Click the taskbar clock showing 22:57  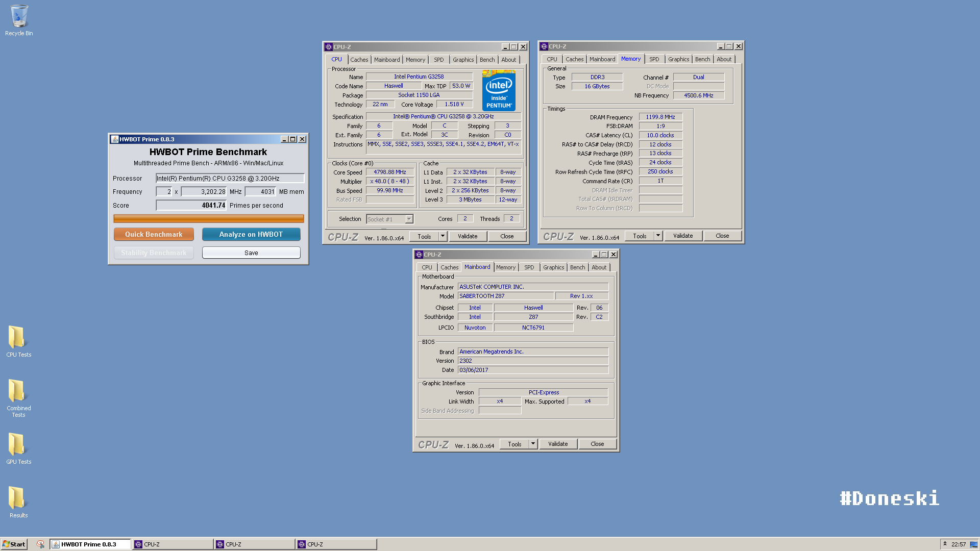958,544
